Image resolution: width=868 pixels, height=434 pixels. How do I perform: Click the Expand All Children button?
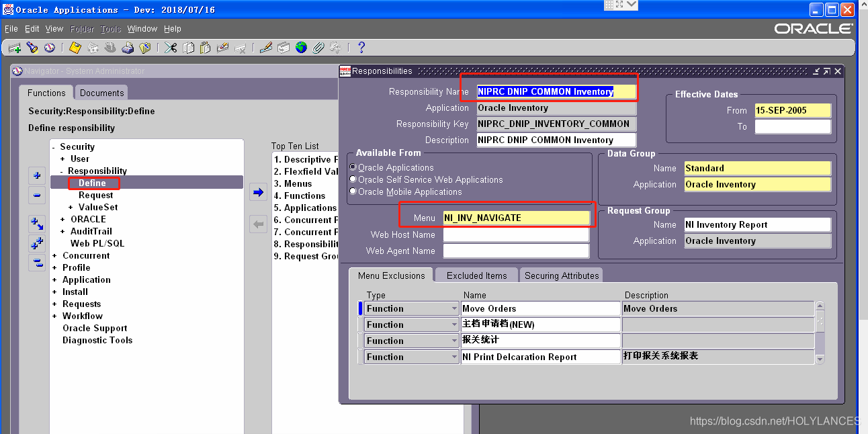click(37, 223)
